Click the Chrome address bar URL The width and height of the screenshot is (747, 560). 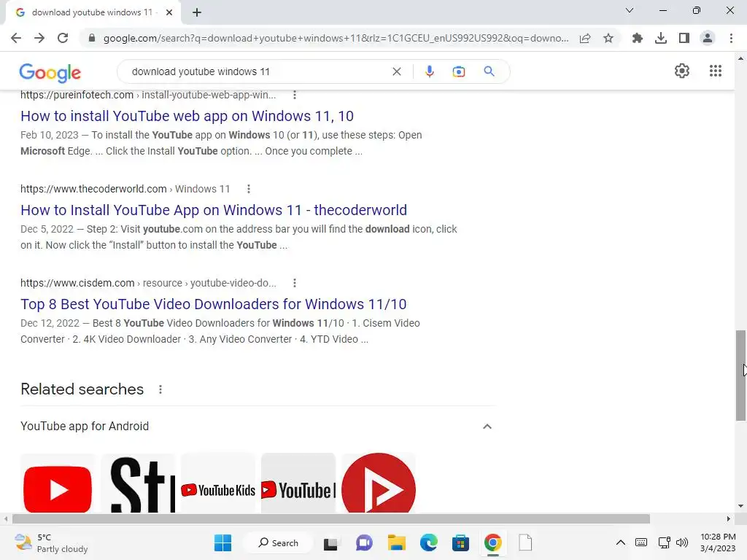click(x=336, y=38)
